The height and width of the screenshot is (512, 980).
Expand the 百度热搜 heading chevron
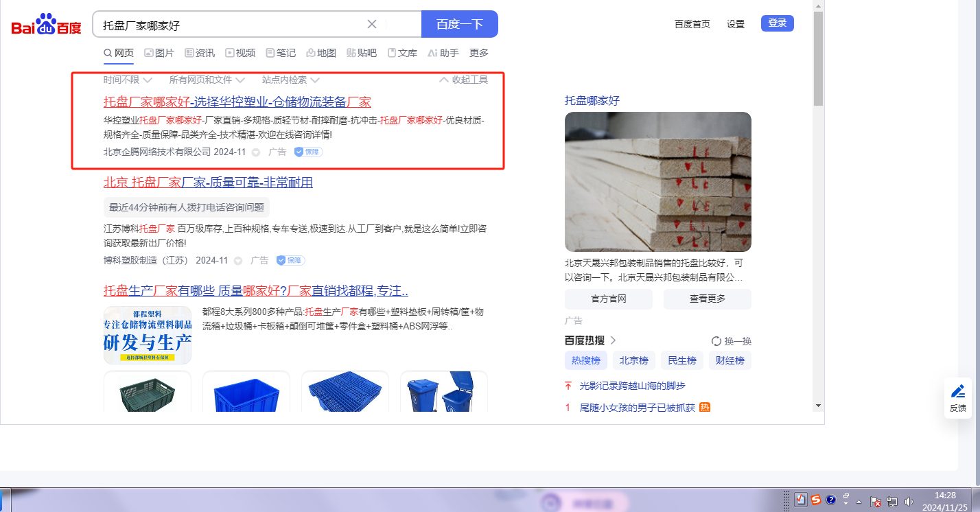(614, 340)
